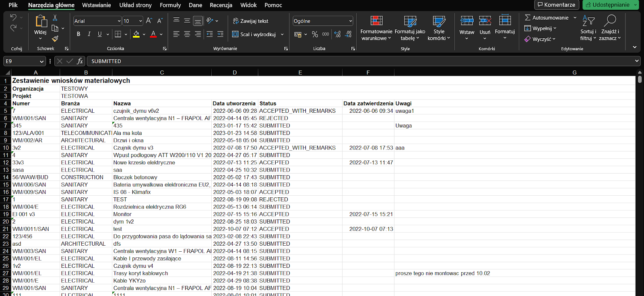Switch to Wstawianie tab

(97, 5)
